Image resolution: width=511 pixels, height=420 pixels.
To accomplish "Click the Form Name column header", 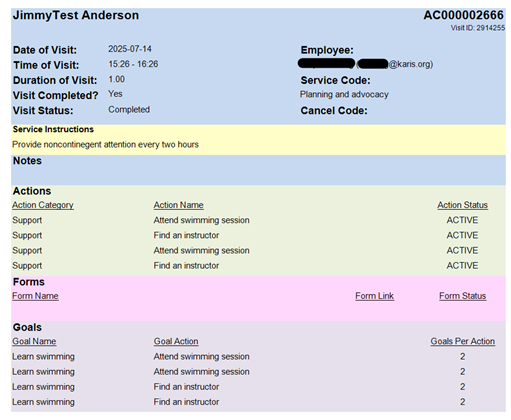I will click(x=35, y=296).
